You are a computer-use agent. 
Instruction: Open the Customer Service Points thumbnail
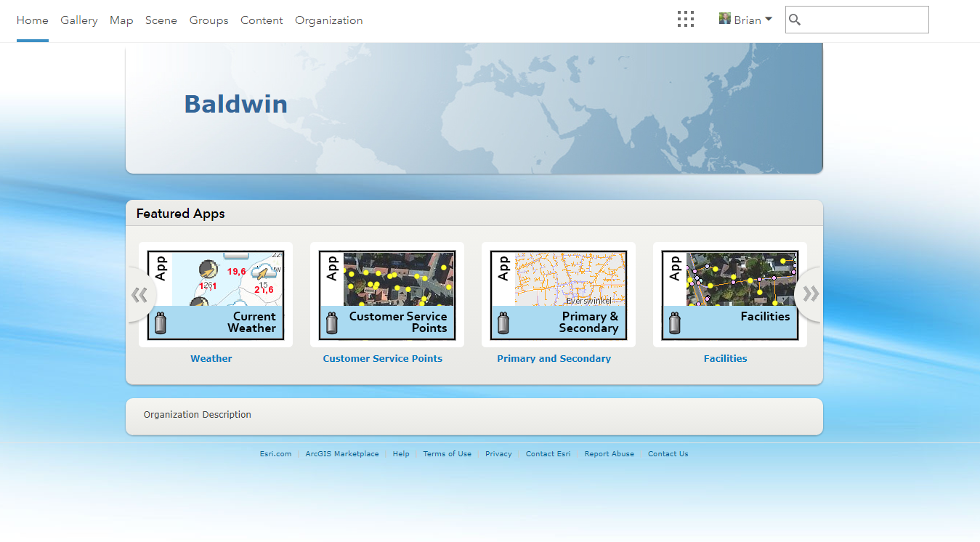click(x=387, y=295)
